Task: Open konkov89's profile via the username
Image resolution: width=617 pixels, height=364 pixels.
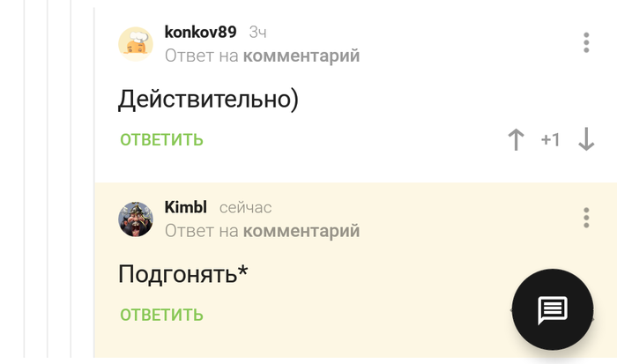Action: (200, 33)
